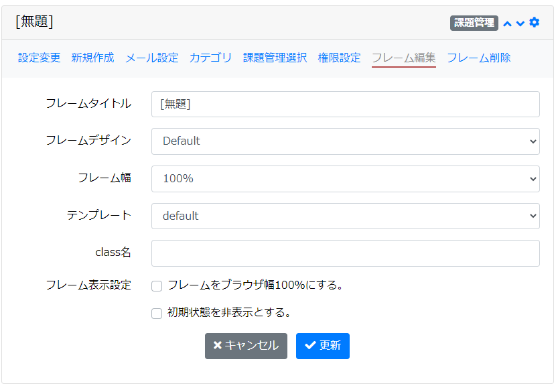Click the upward chevron to move frame up
The image size is (558, 392).
coord(507,22)
